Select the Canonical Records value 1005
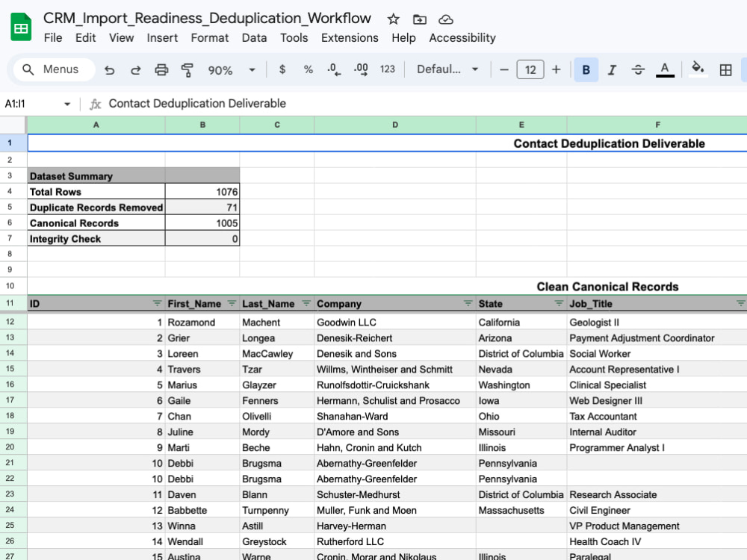This screenshot has height=560, width=747. (x=202, y=223)
